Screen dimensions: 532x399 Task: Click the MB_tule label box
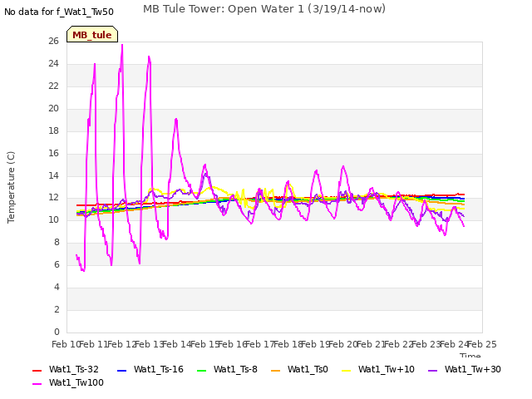click(x=92, y=34)
